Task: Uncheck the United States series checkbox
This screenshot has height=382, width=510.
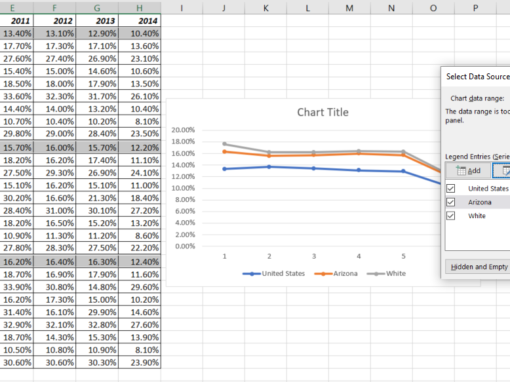Action: (x=451, y=188)
